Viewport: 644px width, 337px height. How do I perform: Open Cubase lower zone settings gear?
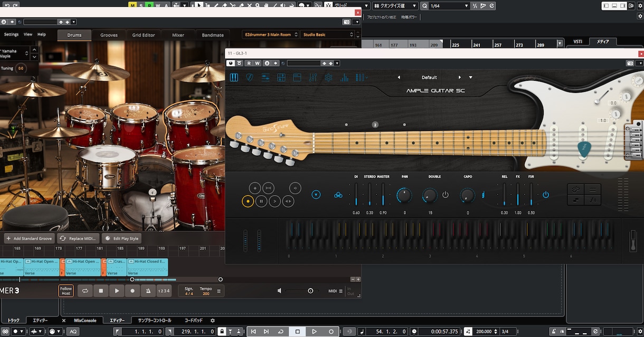click(213, 320)
